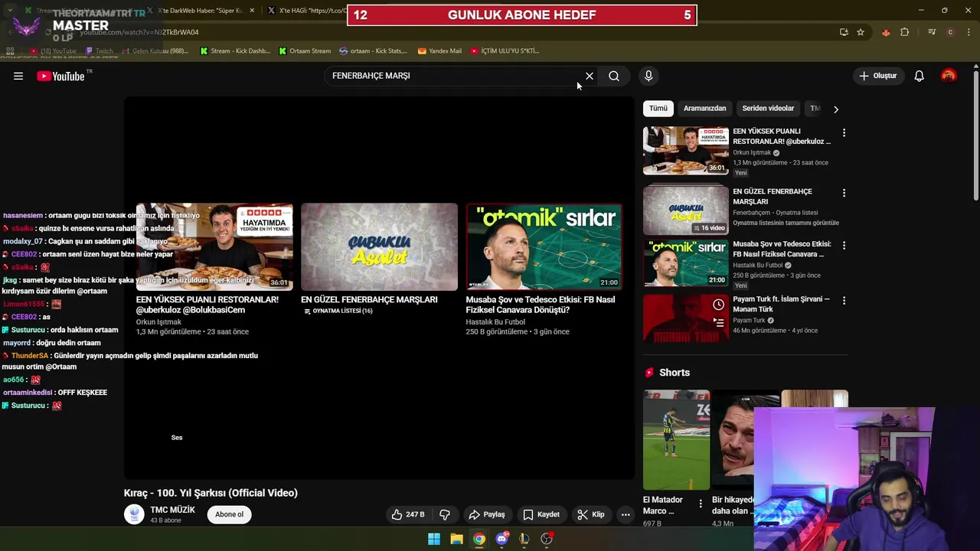
Task: Play the end-screen FENERBAHÇE MARŞLARI playlist card
Action: [379, 246]
